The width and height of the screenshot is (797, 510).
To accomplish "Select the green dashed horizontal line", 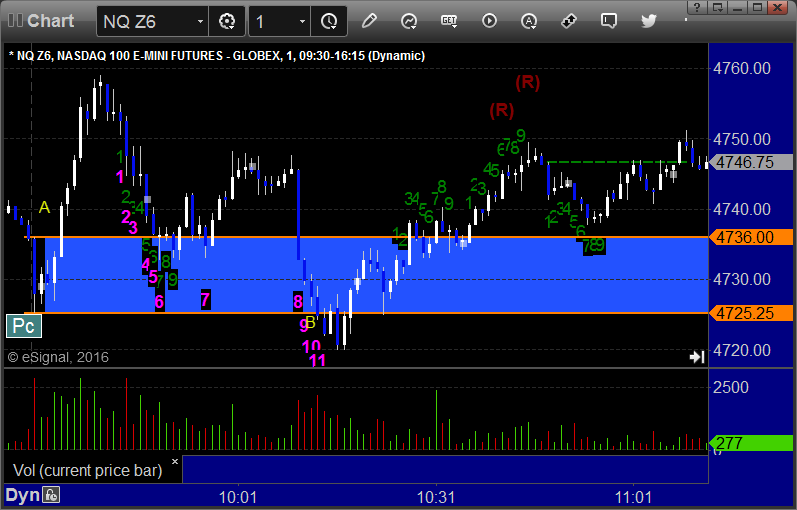I will click(618, 162).
